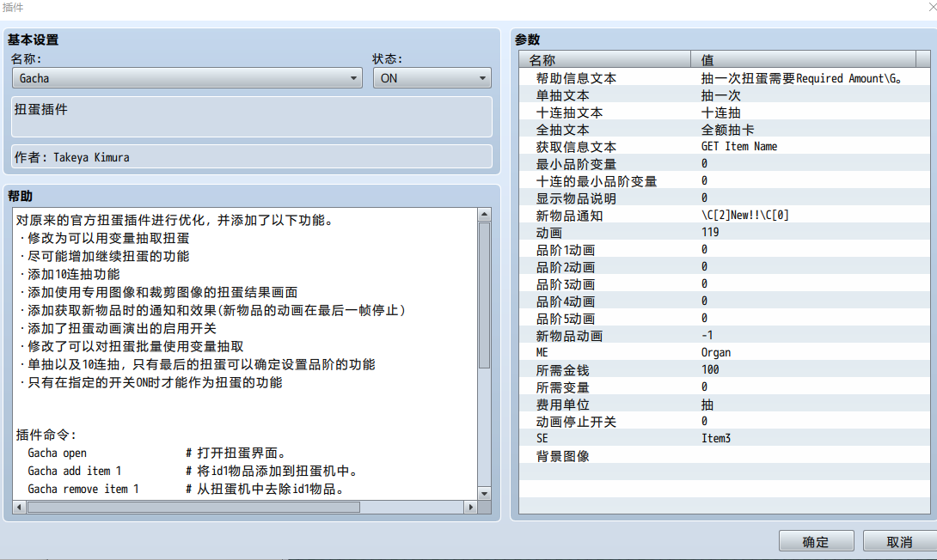This screenshot has height=560, width=937.
Task: Click the Item3 value of SE
Action: pos(716,439)
